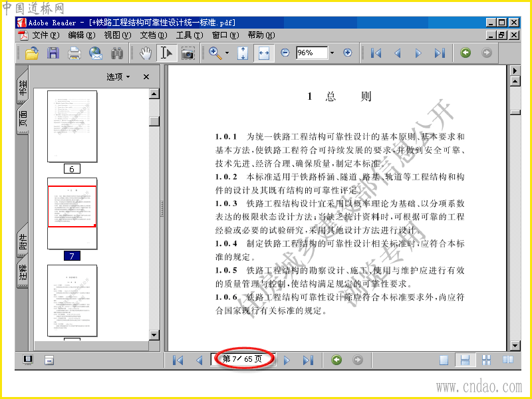This screenshot has width=532, height=399.
Task: Click the status bar next page button
Action: [287, 360]
